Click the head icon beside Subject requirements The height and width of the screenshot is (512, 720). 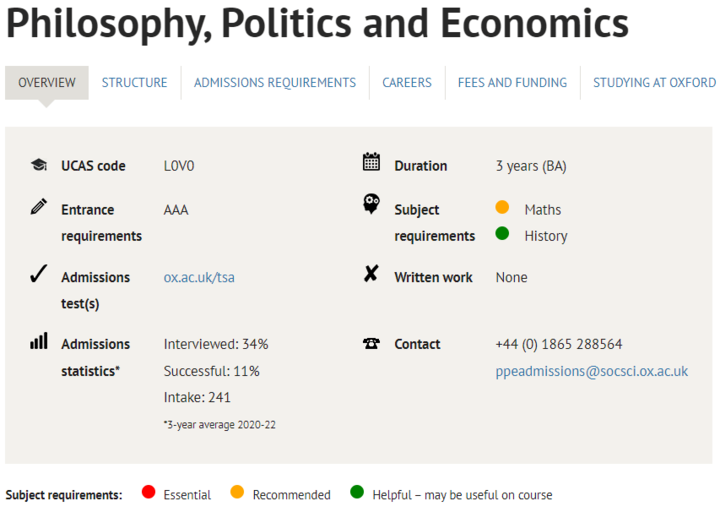coord(371,205)
